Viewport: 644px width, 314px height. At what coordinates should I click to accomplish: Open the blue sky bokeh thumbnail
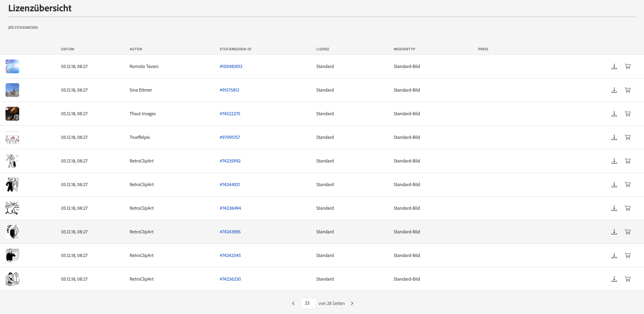[x=12, y=66]
